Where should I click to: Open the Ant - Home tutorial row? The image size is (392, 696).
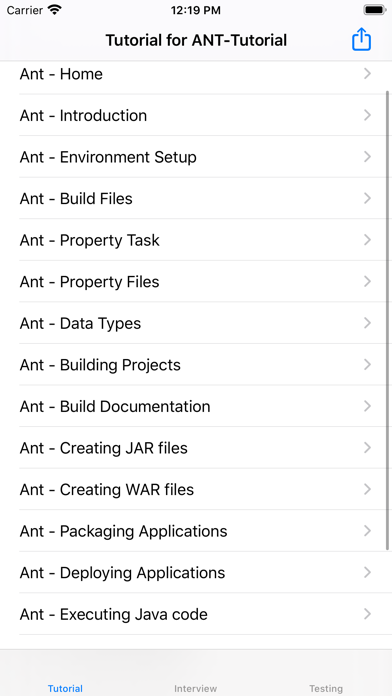pyautogui.click(x=196, y=74)
